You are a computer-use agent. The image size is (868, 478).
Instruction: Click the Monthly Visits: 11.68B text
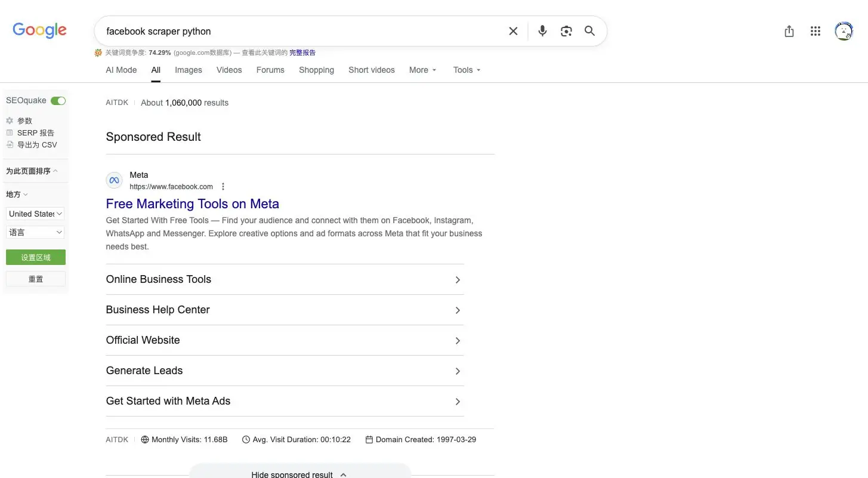coord(189,440)
